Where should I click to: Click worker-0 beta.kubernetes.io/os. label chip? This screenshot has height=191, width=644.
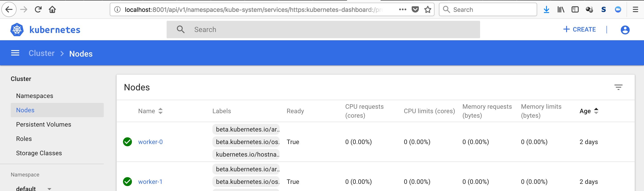pos(246,142)
